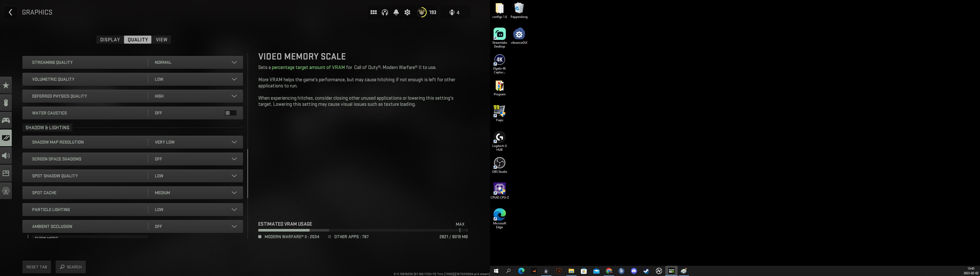Open the audio speaker settings category
This screenshot has width=980, height=276.
click(x=6, y=156)
